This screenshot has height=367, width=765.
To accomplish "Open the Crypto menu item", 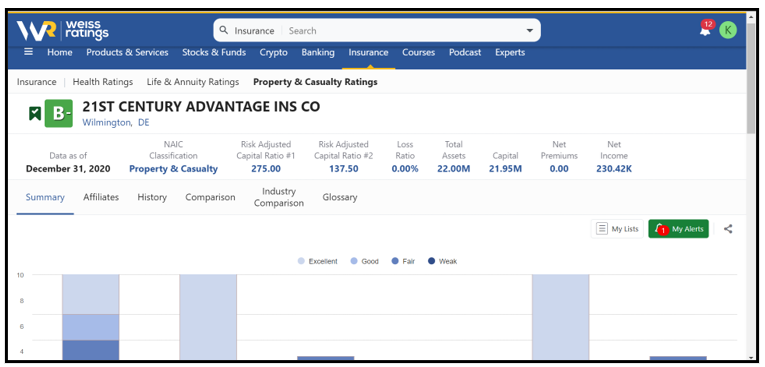I will pyautogui.click(x=273, y=52).
